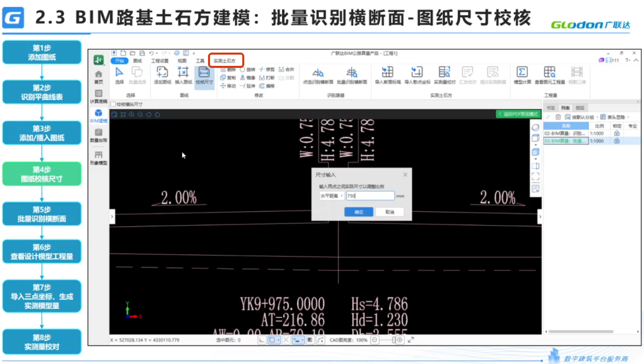644x364 pixels.
Task: Open the 按默认分组 grouping dropdown
Action: (x=583, y=117)
